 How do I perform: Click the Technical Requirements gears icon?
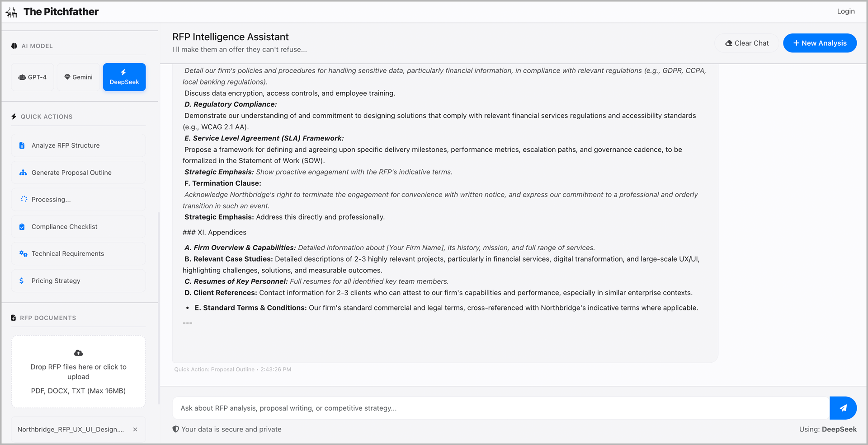pyautogui.click(x=23, y=254)
